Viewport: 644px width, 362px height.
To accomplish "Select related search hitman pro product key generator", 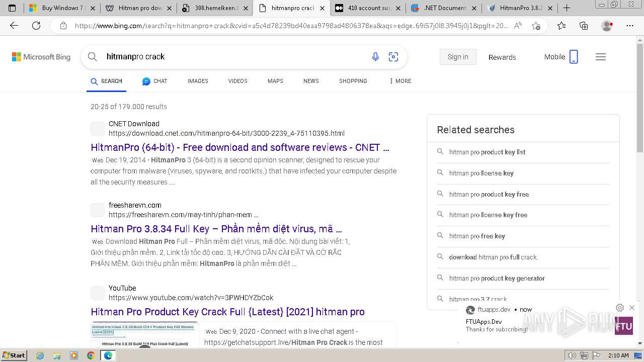I will (497, 278).
